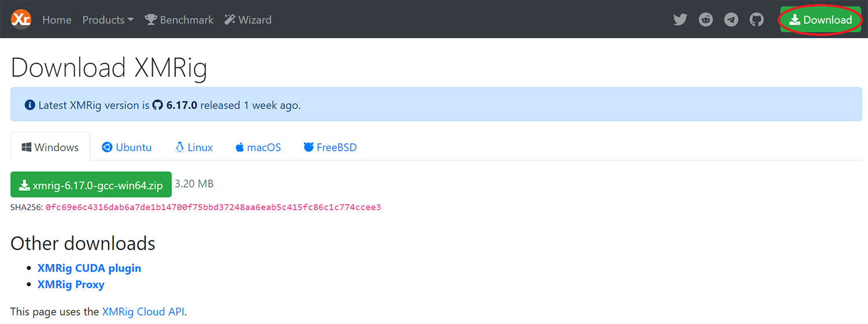The height and width of the screenshot is (324, 868).
Task: Open the Twitter icon link
Action: (x=680, y=20)
